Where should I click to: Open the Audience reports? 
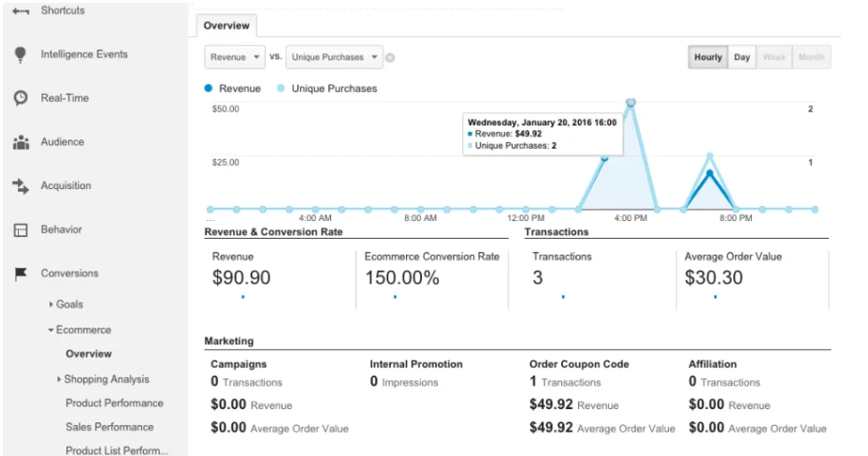63,141
